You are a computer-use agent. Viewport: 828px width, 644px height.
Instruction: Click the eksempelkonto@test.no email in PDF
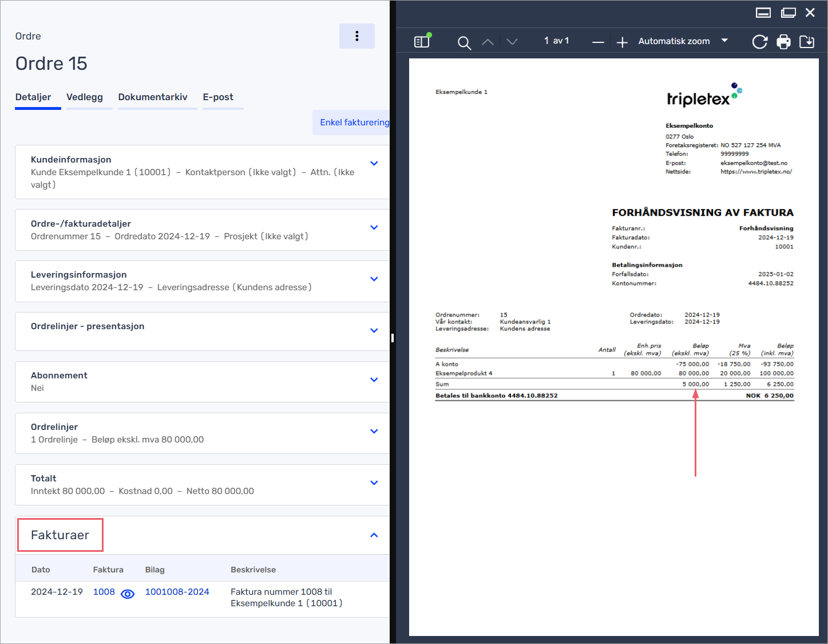tap(754, 163)
